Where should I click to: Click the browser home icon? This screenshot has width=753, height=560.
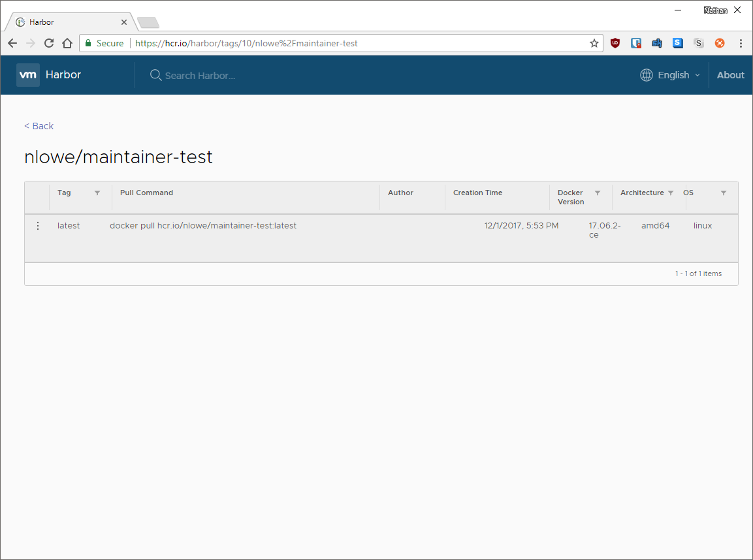click(x=67, y=42)
